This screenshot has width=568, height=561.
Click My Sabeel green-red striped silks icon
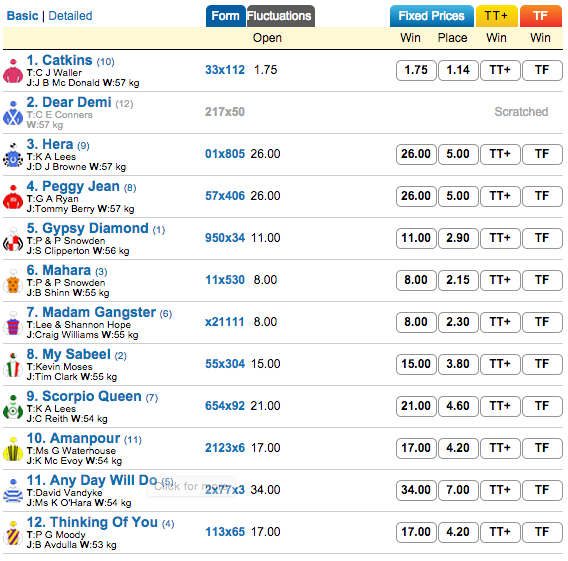pos(13,365)
